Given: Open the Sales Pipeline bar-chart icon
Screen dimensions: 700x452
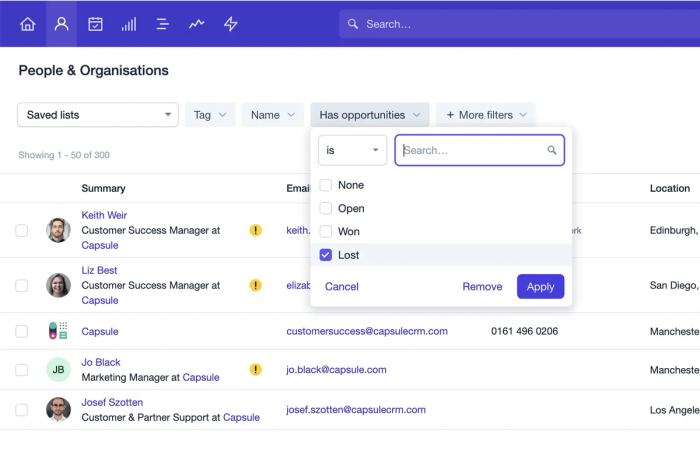Looking at the screenshot, I should (129, 24).
